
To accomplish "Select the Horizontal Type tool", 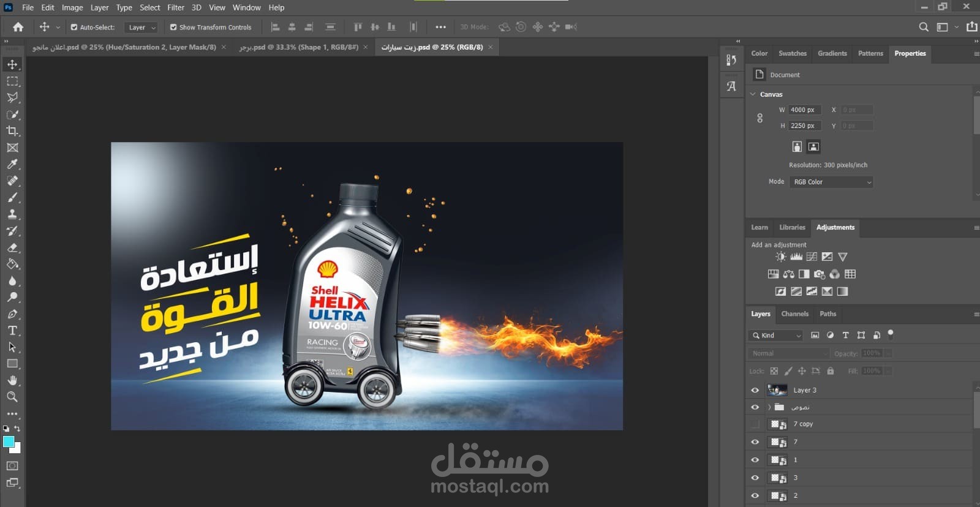I will click(x=12, y=330).
